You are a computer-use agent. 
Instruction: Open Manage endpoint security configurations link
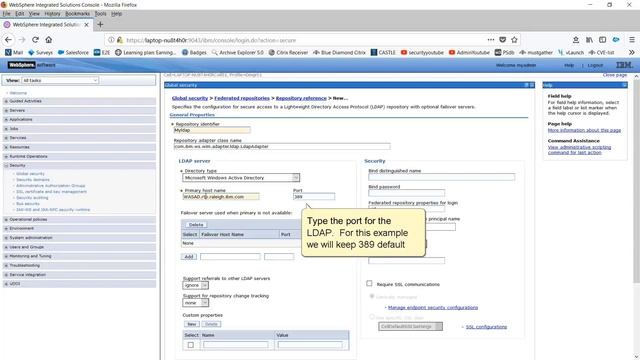(x=433, y=307)
